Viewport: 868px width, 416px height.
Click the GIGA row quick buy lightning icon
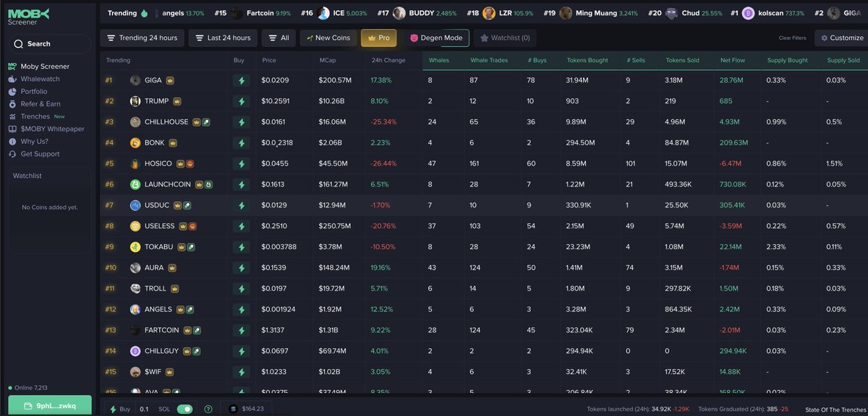(242, 80)
